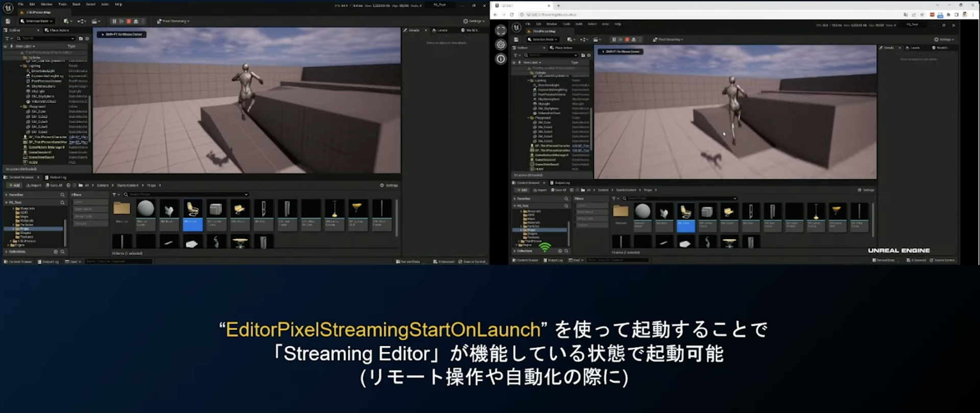The height and width of the screenshot is (413, 980).
Task: Toggle pin column header in left Outliner
Action: coord(11,46)
